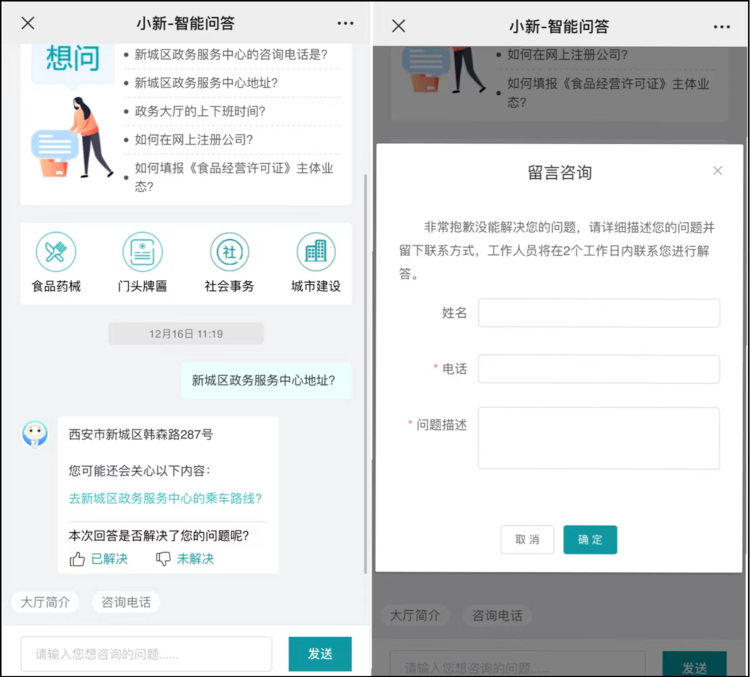Select suggested question 政务大厅的上下班时间?

click(x=208, y=111)
